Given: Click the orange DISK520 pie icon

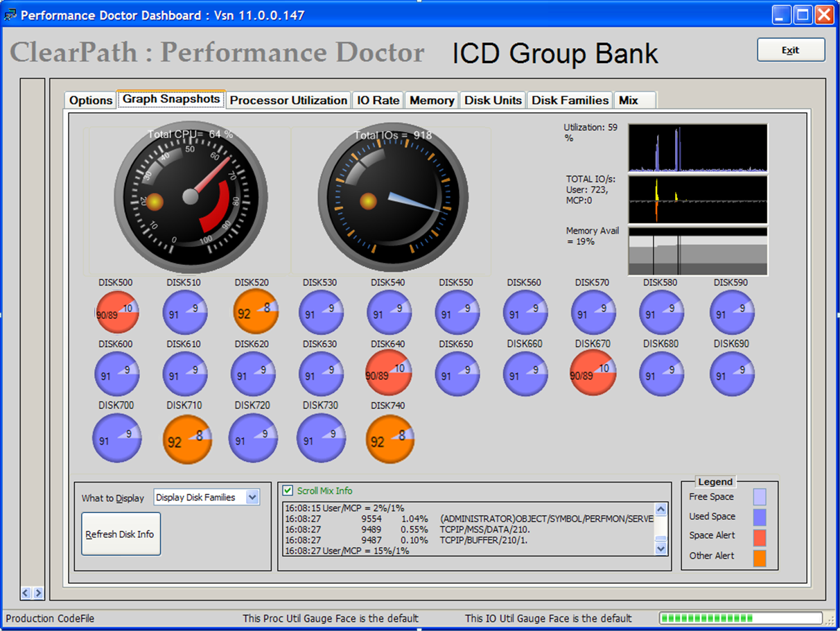Looking at the screenshot, I should coord(256,313).
